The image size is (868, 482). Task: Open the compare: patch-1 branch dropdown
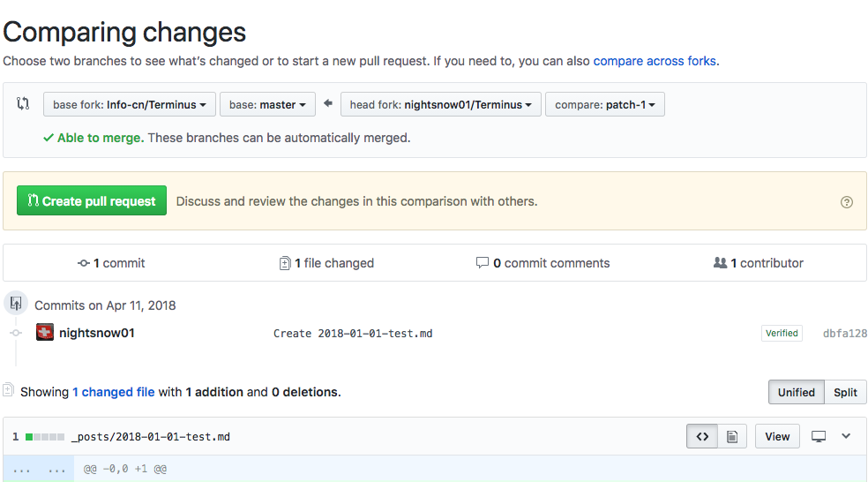[605, 104]
